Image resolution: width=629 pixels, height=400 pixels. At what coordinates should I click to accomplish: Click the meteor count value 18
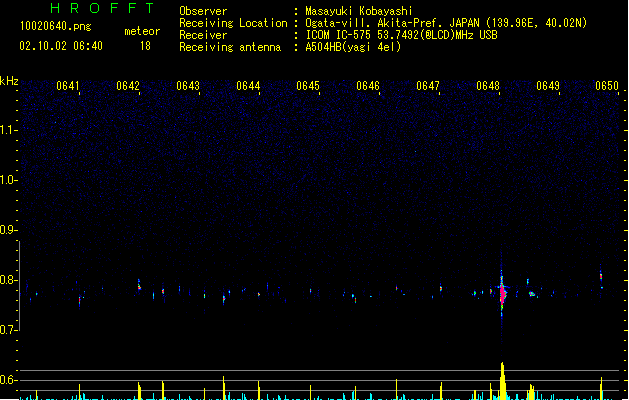145,46
